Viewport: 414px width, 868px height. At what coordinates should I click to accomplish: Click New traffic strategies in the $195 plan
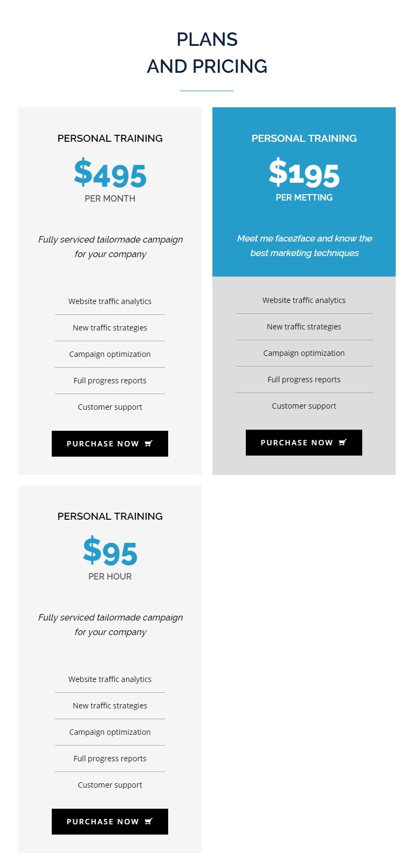[x=304, y=327]
